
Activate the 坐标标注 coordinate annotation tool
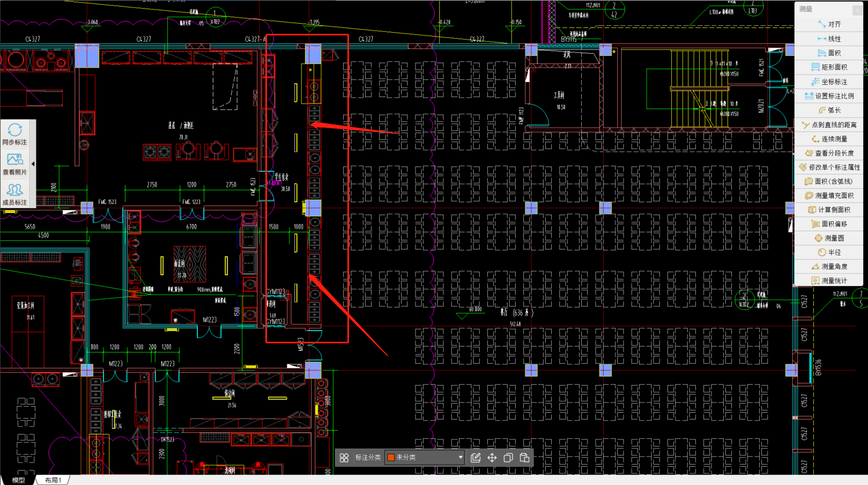pyautogui.click(x=828, y=82)
